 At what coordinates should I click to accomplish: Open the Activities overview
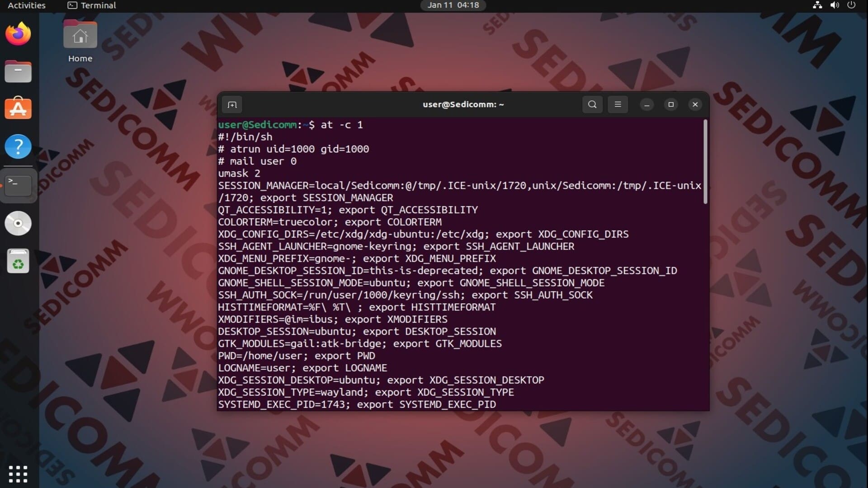tap(27, 5)
